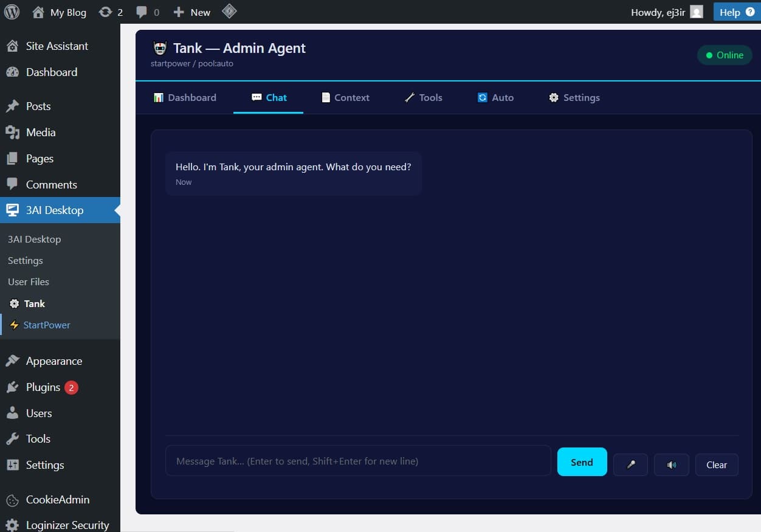
Task: Switch to the Auto tab
Action: (495, 98)
